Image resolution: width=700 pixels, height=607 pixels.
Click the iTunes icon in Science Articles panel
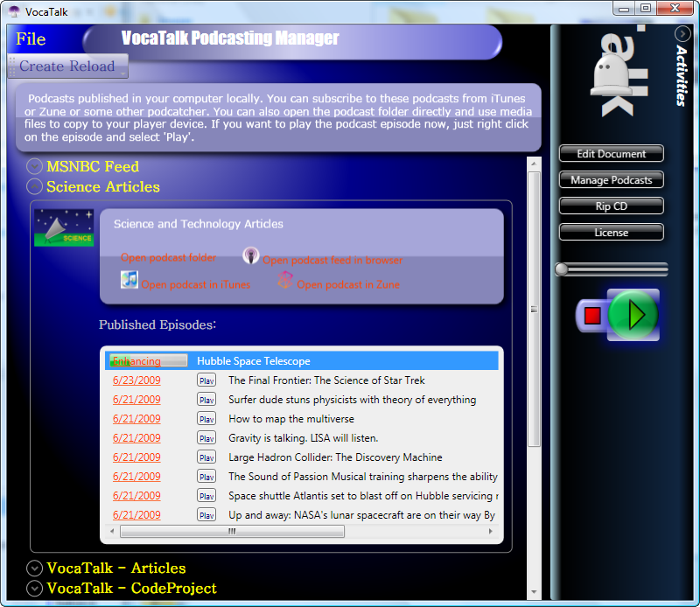pyautogui.click(x=129, y=280)
